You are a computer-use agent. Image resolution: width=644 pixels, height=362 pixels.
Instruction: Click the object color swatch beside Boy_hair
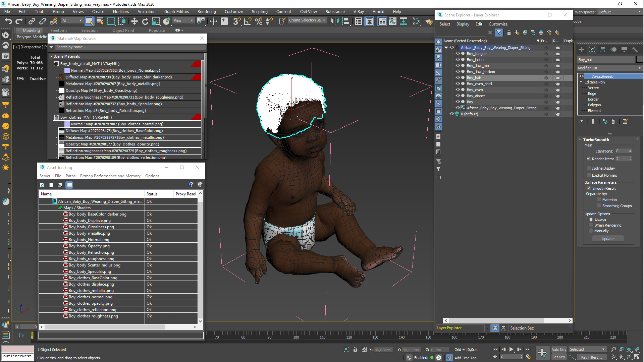640,60
